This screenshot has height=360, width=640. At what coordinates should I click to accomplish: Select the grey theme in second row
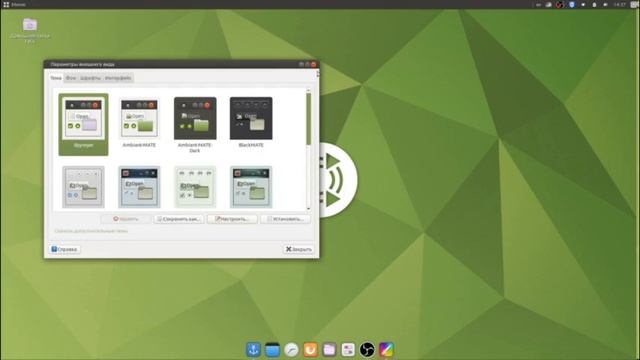83,187
